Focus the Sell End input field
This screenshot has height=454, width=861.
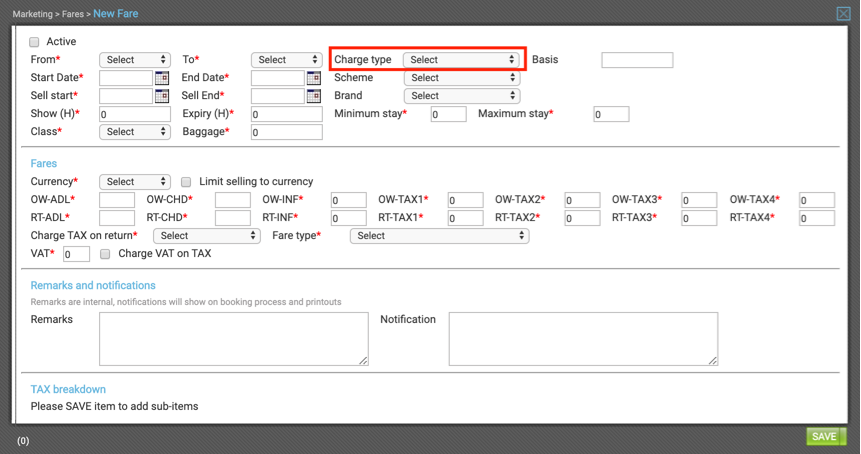click(278, 96)
